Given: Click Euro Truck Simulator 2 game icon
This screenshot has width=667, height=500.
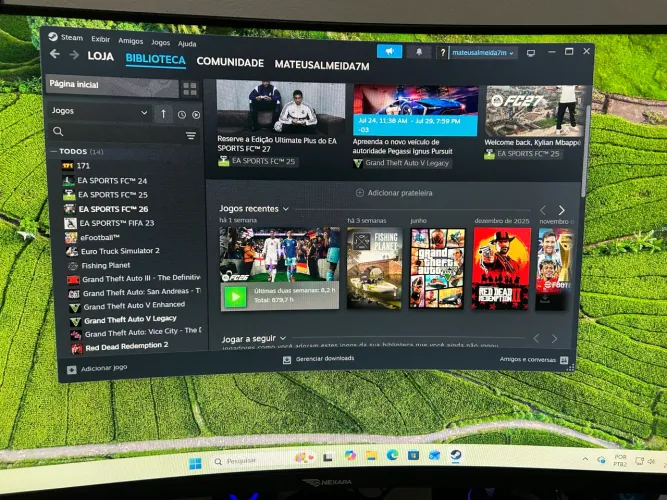Looking at the screenshot, I should [72, 251].
